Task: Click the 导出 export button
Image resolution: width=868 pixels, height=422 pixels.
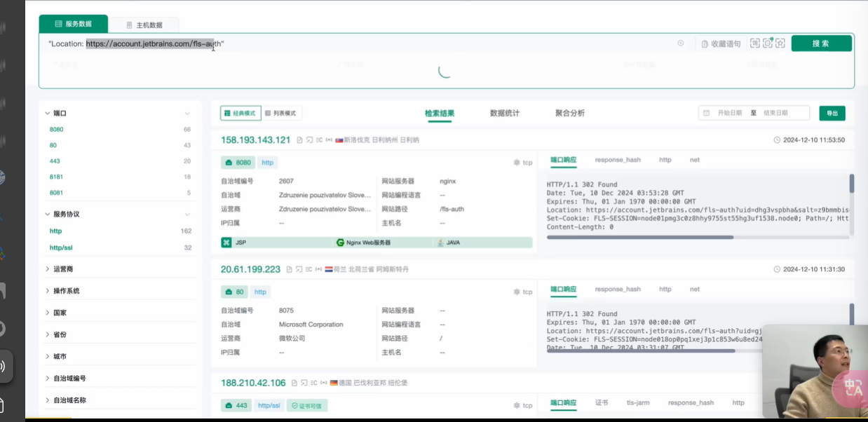Action: [832, 113]
